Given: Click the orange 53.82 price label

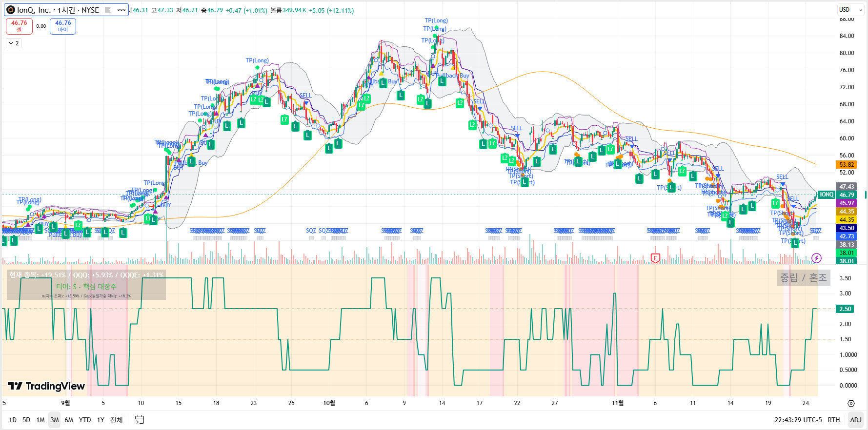Looking at the screenshot, I should coord(847,165).
